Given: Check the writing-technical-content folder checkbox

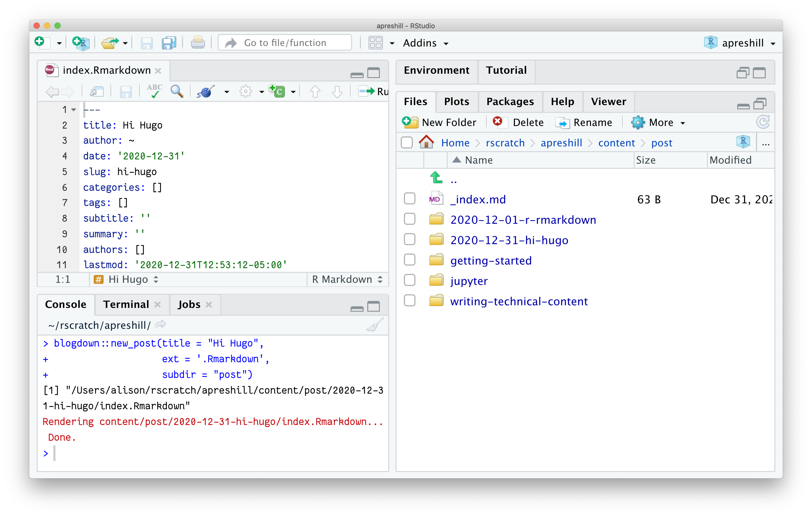Looking at the screenshot, I should pyautogui.click(x=410, y=301).
